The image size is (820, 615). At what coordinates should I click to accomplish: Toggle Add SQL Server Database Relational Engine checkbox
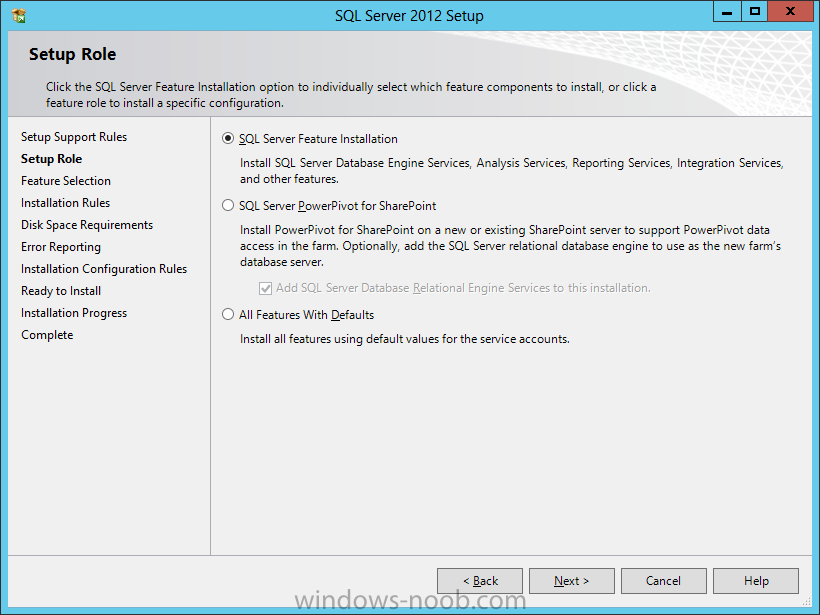coord(265,288)
